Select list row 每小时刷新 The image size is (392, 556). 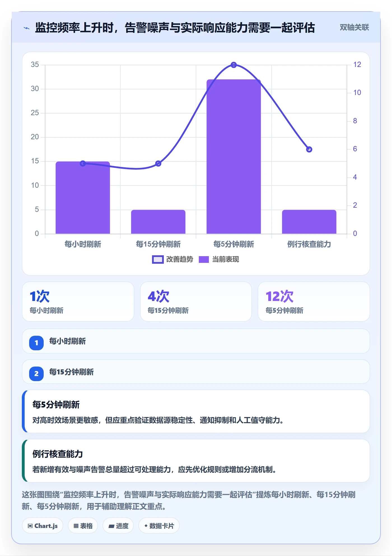pyautogui.click(x=196, y=341)
